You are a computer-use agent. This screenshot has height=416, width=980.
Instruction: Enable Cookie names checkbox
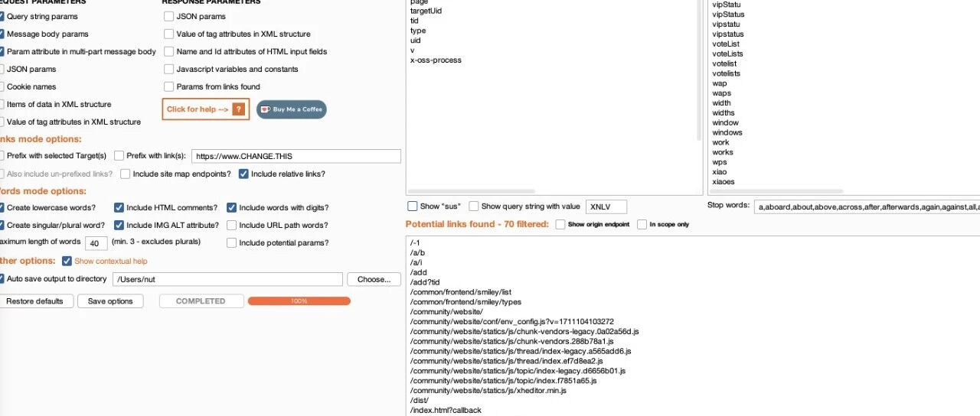2,86
